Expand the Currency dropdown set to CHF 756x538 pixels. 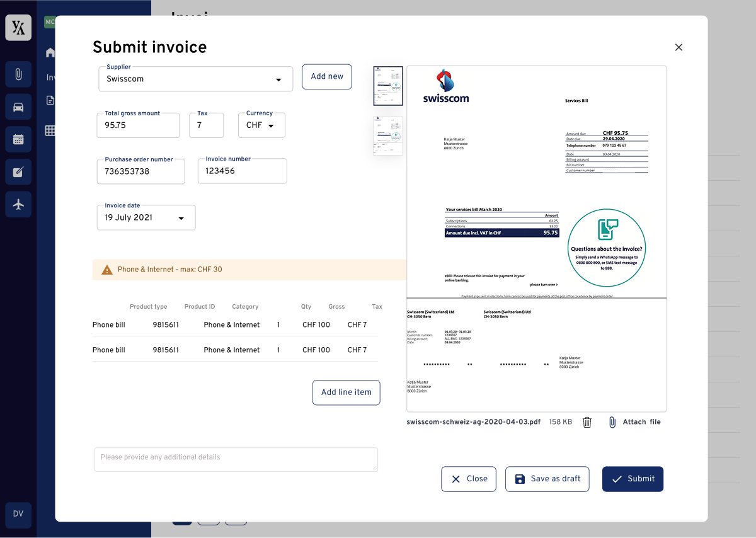pyautogui.click(x=261, y=125)
